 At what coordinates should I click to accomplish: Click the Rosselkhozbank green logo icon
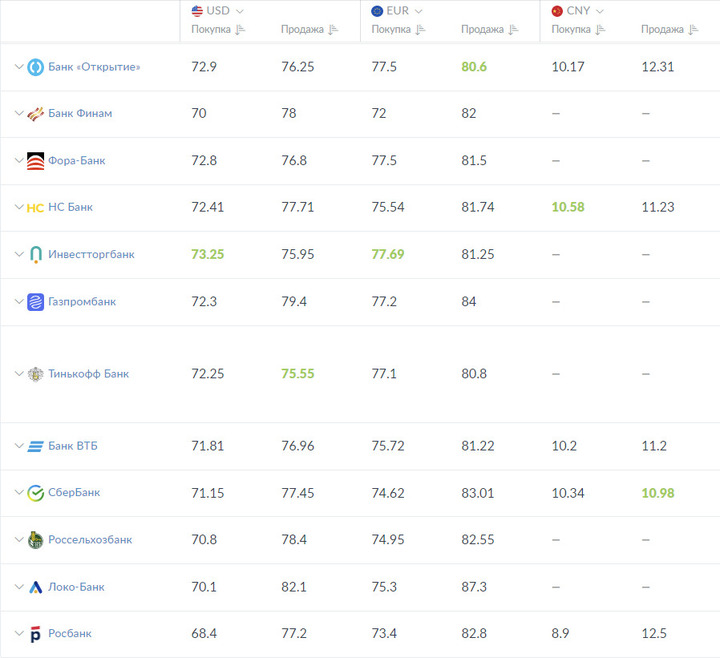35,540
